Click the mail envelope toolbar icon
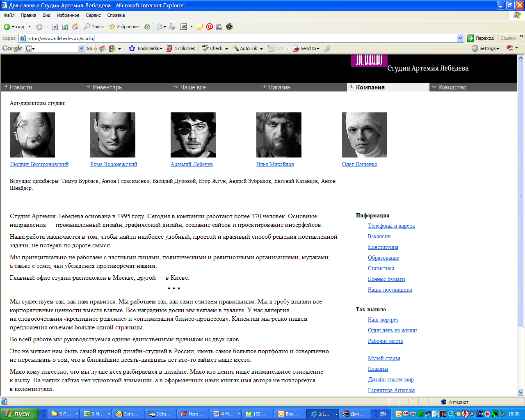Image resolution: width=525 pixels, height=420 pixels. coord(160,27)
